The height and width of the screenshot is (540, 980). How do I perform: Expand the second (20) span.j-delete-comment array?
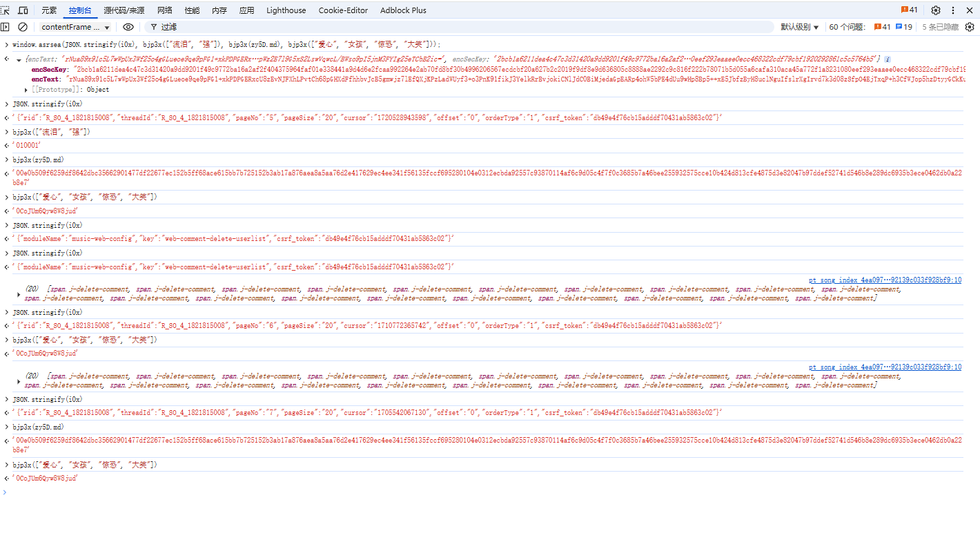pos(19,381)
